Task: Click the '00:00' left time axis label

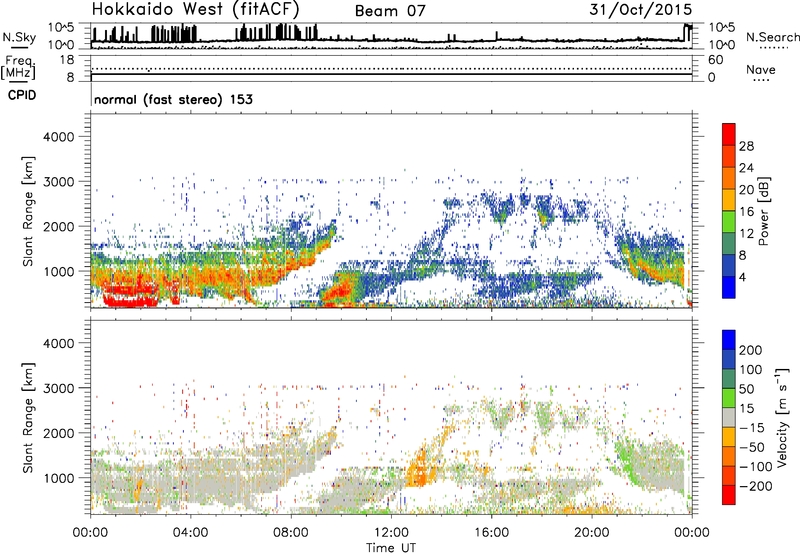Action: coord(91,533)
